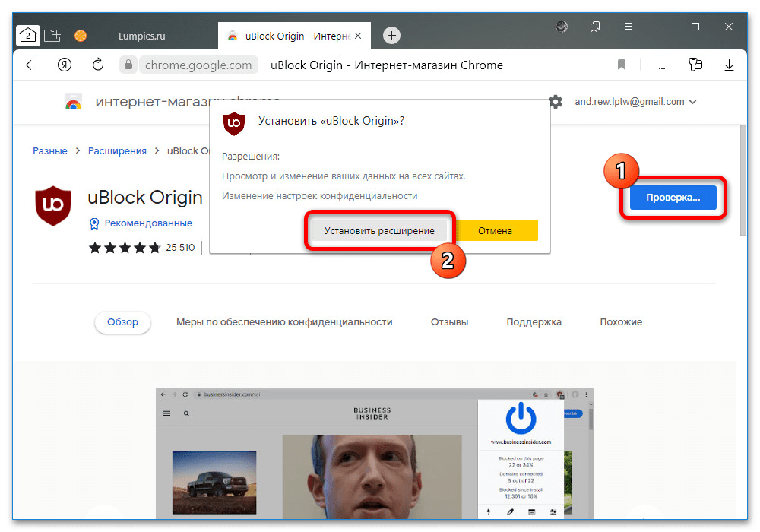Open the downloads arrow icon
This screenshot has height=532, width=760.
729,65
